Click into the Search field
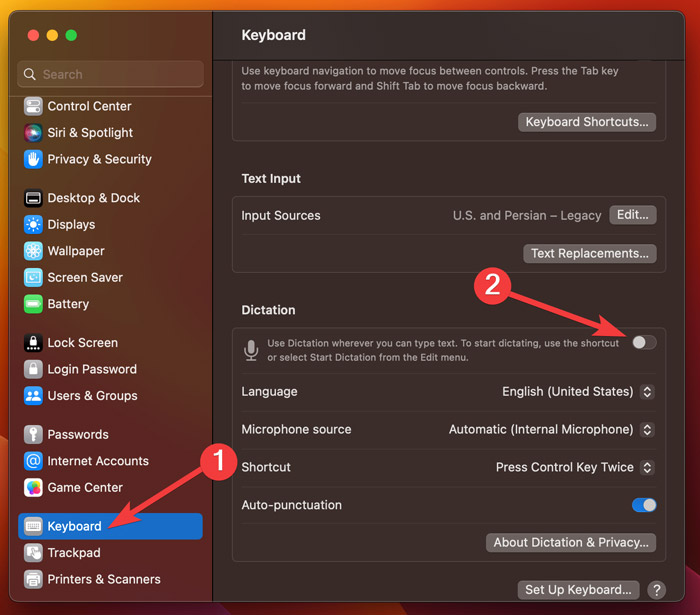700x615 pixels. pos(110,74)
